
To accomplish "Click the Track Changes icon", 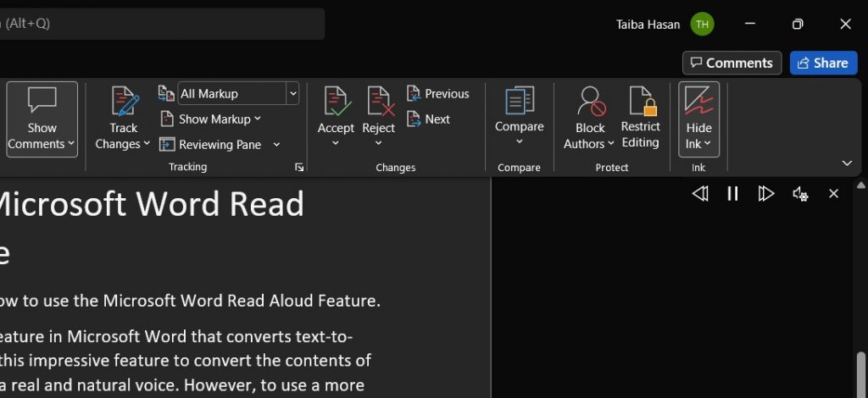I will tap(124, 102).
